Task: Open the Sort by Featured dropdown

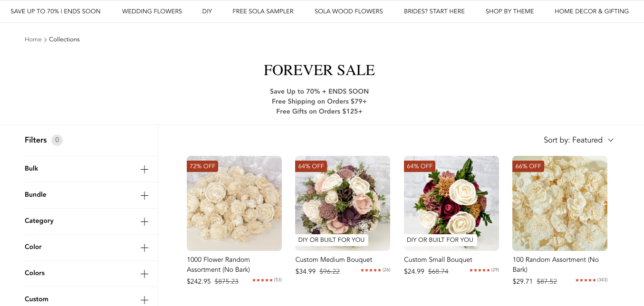Action: pyautogui.click(x=578, y=140)
